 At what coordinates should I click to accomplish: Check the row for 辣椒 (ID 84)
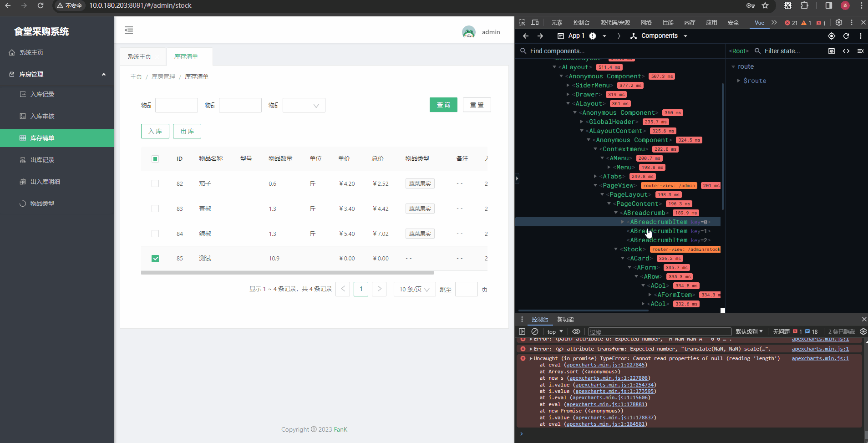click(x=155, y=234)
